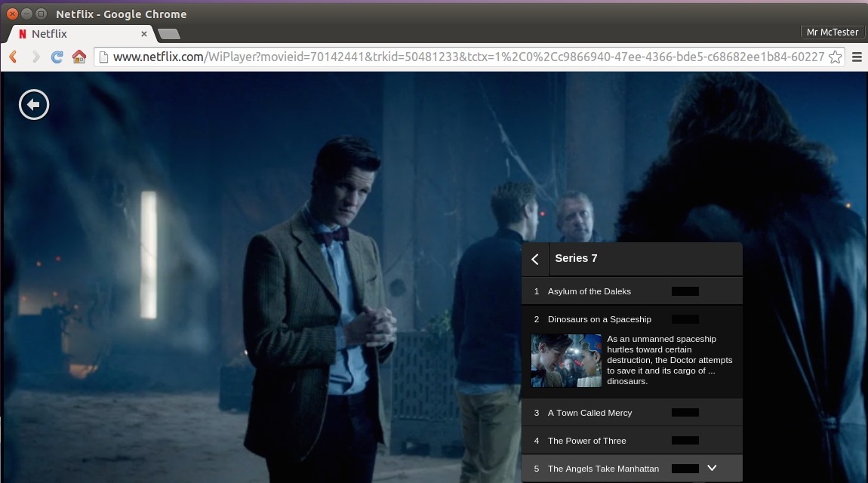Play episode 1 Asylum of the Daleks
Image resolution: width=868 pixels, height=483 pixels.
click(x=632, y=291)
